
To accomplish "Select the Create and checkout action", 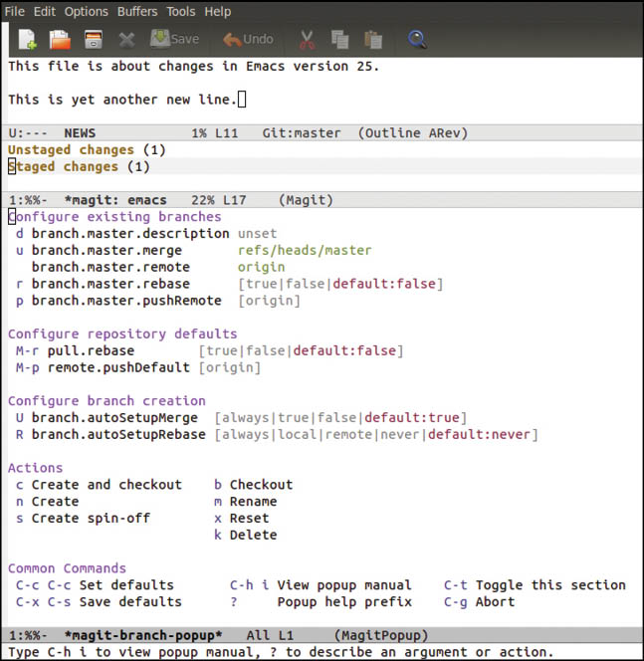I will pos(107,485).
